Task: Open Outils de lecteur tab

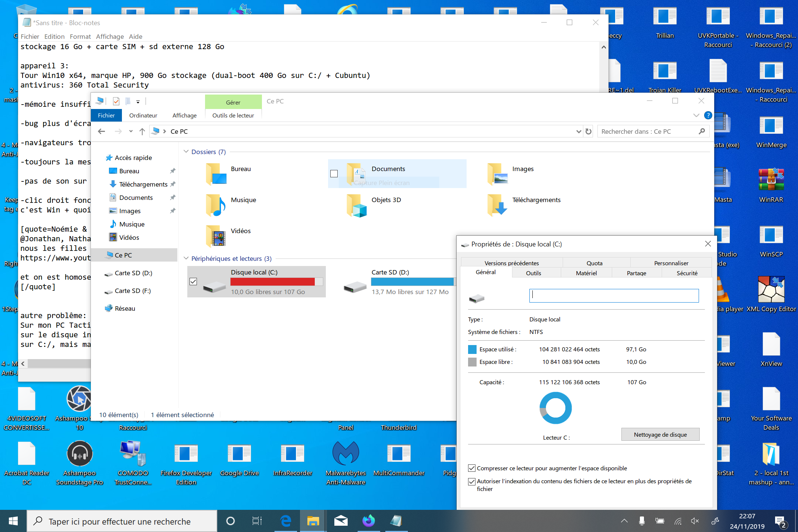Action: click(233, 115)
